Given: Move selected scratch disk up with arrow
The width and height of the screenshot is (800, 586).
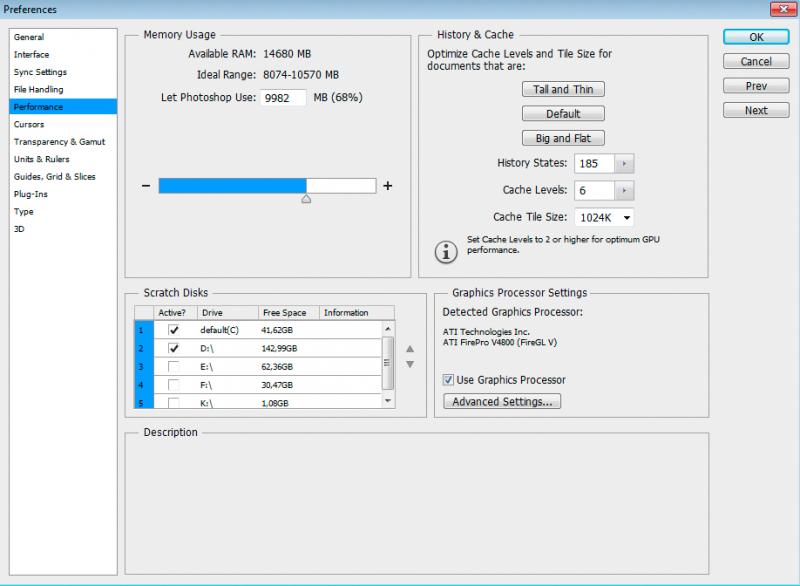Looking at the screenshot, I should tap(410, 349).
